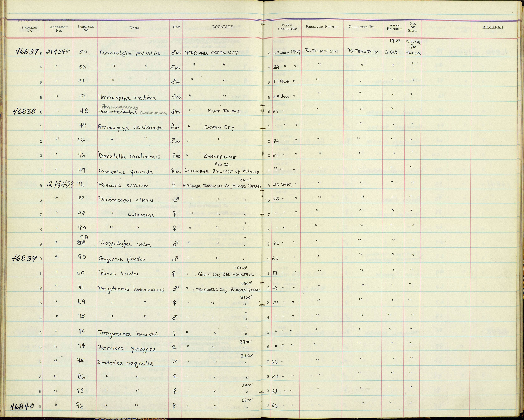Click the 'Collected for Museum' note
524x420 pixels.
tap(413, 47)
